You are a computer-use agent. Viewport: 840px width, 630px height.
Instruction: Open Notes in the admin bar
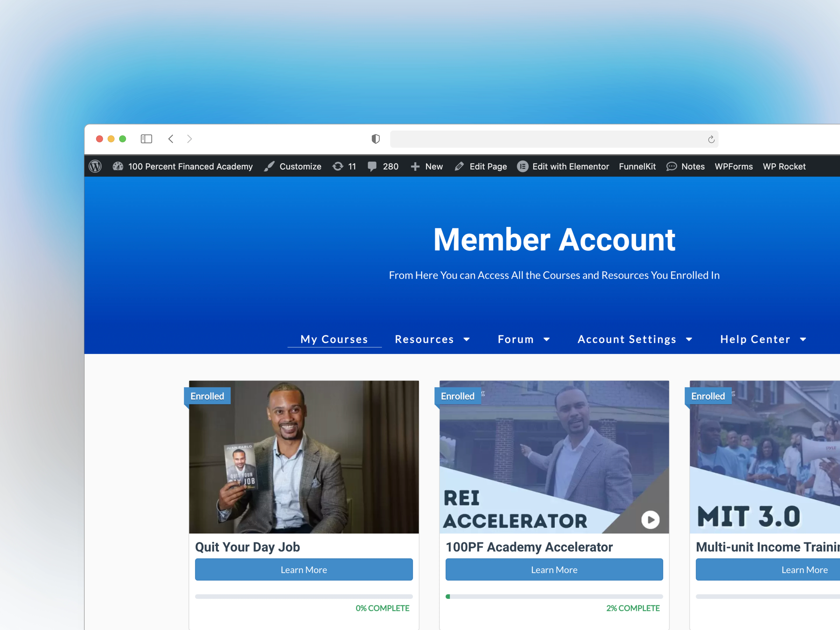point(693,166)
